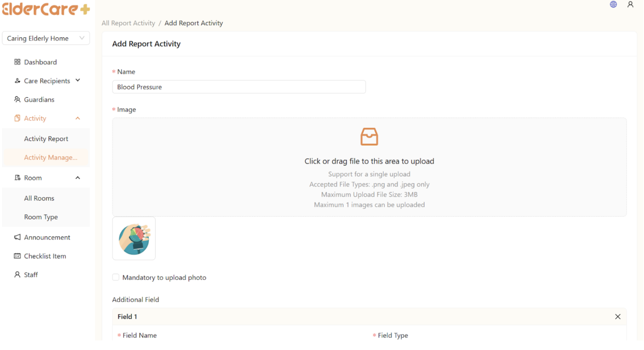Screen dimensions: 644x350
Task: Collapse the Room section
Action: pyautogui.click(x=78, y=177)
